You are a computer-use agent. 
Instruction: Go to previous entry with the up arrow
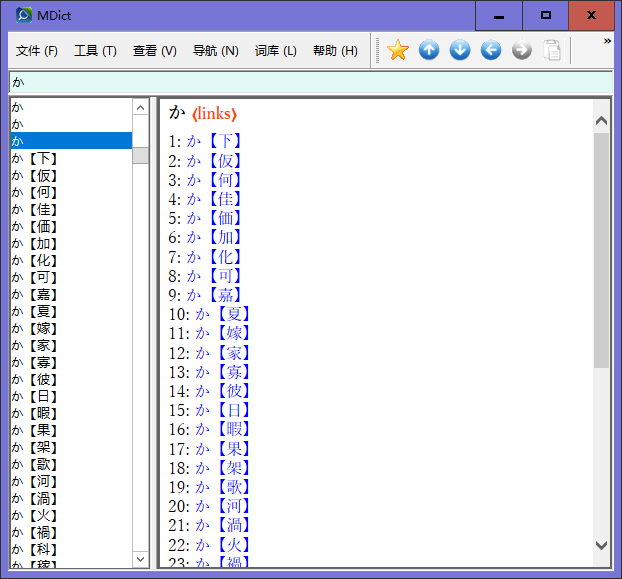pyautogui.click(x=429, y=50)
